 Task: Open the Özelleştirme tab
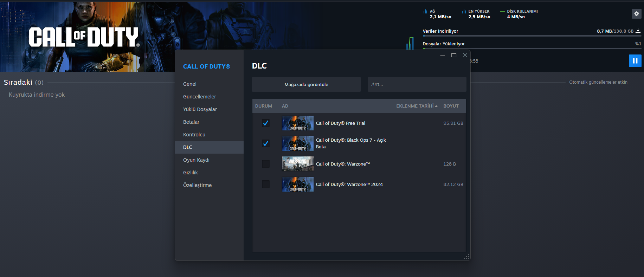click(209, 185)
